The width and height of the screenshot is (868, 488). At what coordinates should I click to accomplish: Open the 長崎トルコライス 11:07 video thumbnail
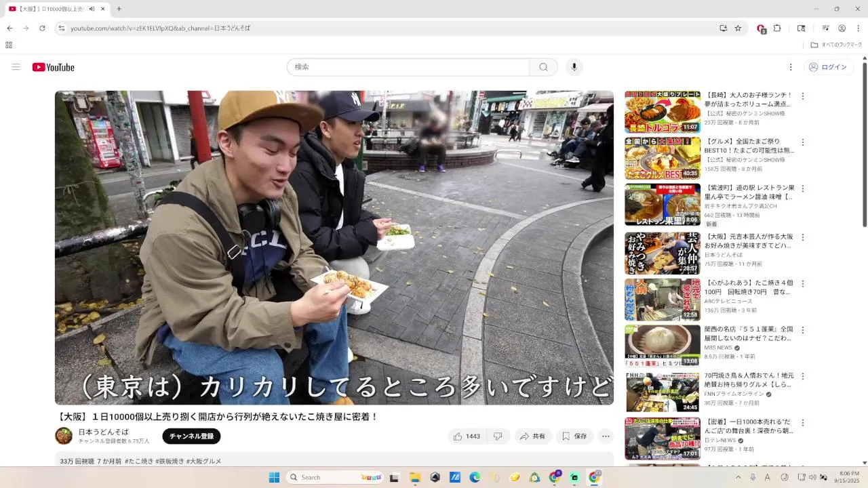click(x=663, y=113)
